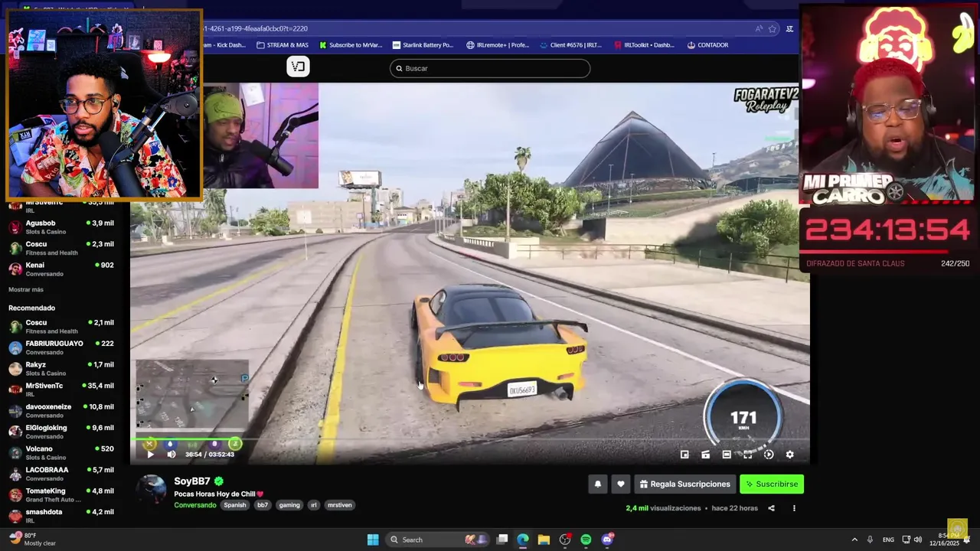Toggle browser read aloud icon
This screenshot has width=980, height=551.
point(759,28)
